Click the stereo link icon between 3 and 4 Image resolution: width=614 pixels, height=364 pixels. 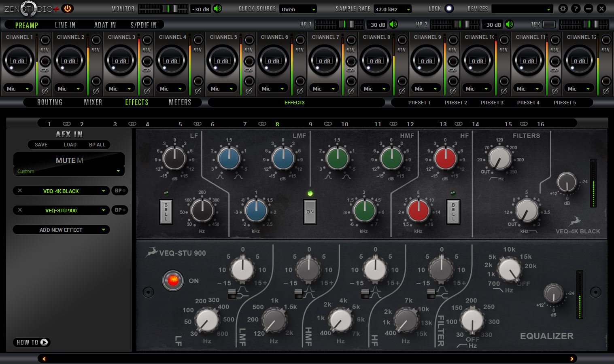tap(132, 124)
